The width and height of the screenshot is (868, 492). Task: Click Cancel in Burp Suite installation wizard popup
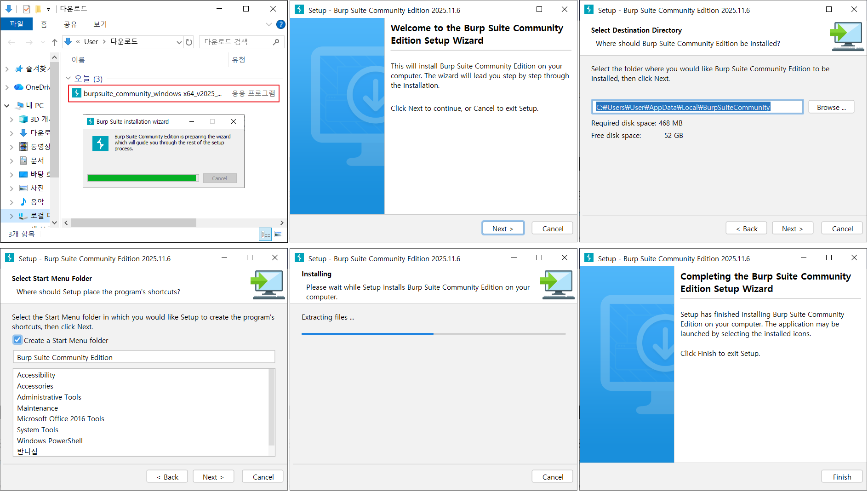[219, 178]
